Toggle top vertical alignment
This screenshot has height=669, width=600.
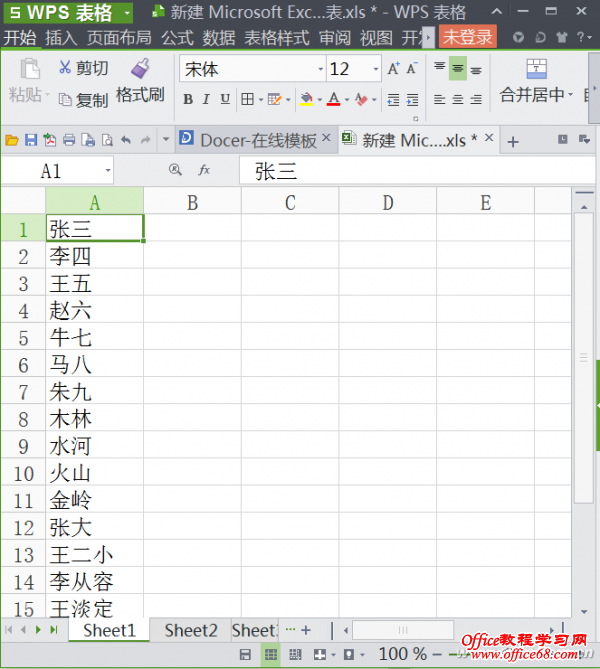(440, 67)
